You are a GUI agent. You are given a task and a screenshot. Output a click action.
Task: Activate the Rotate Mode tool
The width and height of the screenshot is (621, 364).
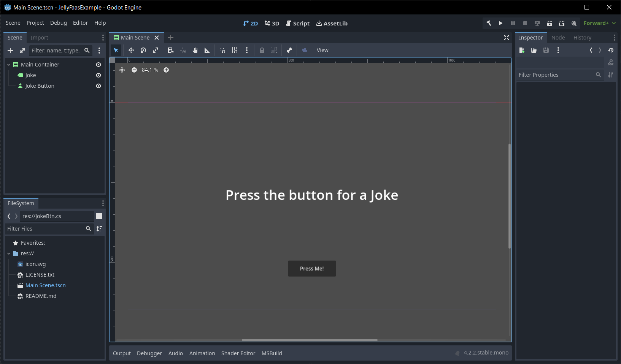point(143,50)
